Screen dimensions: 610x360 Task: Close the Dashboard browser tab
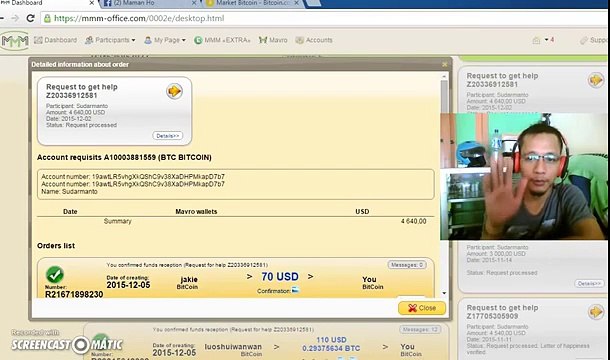[x=92, y=3]
